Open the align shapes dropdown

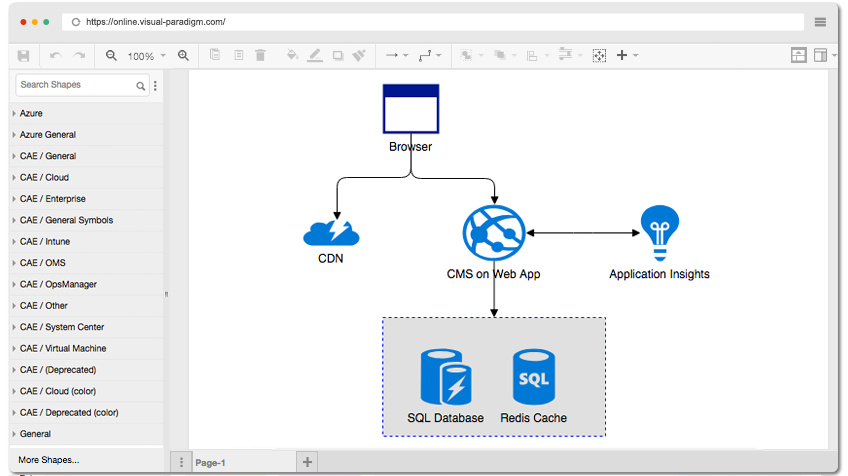(538, 56)
